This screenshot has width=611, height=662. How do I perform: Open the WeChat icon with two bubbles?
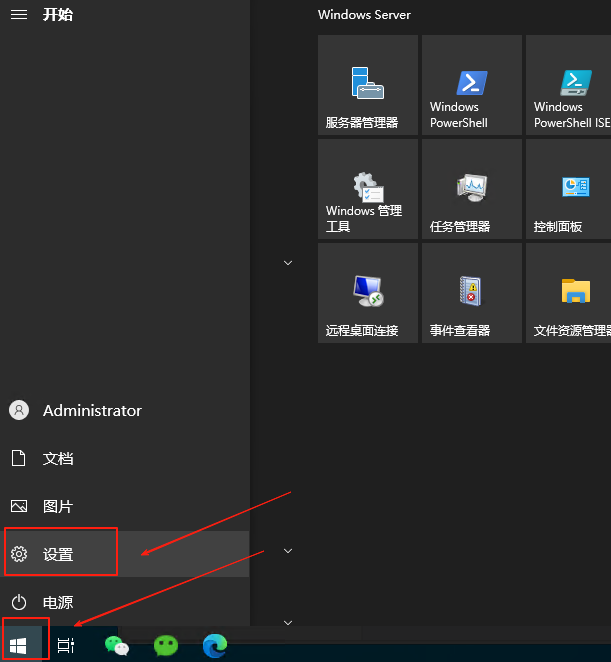coord(117,646)
